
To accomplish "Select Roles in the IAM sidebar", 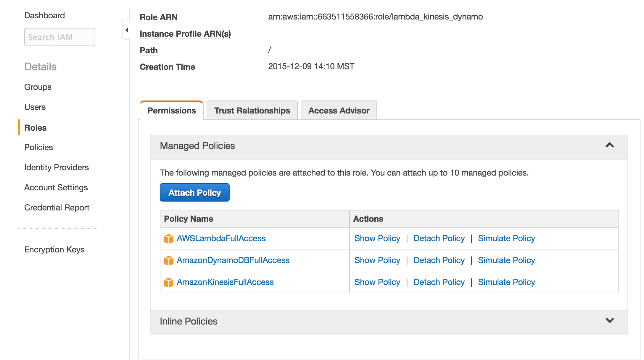I will pyautogui.click(x=36, y=128).
